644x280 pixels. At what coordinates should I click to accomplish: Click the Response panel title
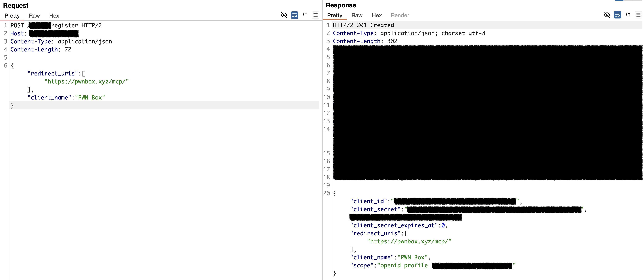tap(341, 5)
